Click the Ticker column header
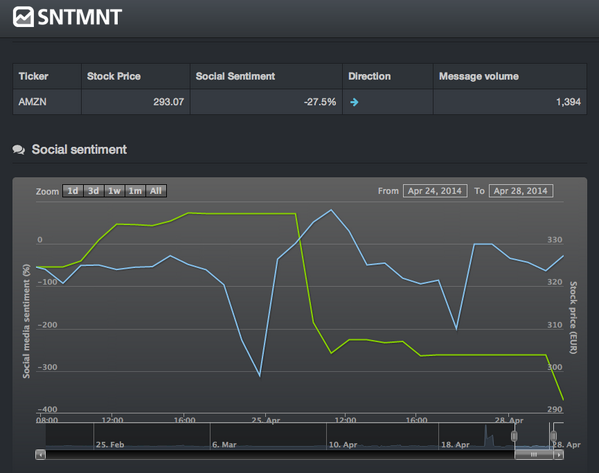This screenshot has height=473, width=599. pos(47,76)
